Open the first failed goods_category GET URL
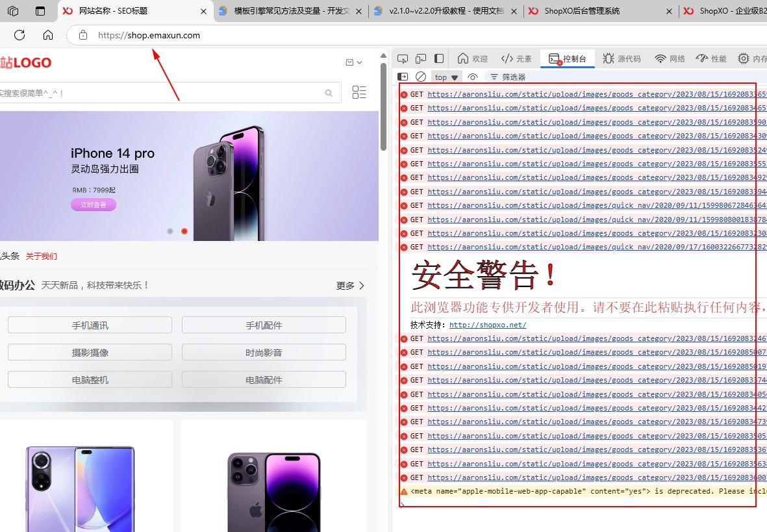 coord(597,94)
